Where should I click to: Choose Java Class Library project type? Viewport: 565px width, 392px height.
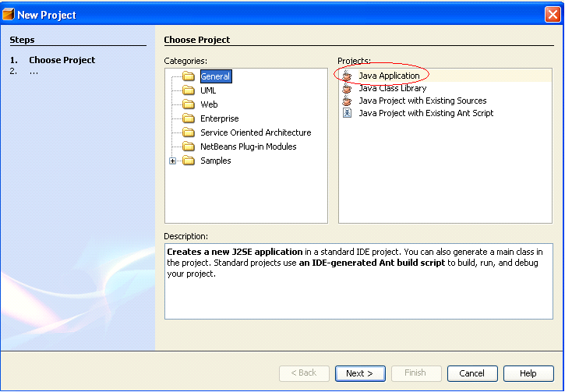(393, 88)
